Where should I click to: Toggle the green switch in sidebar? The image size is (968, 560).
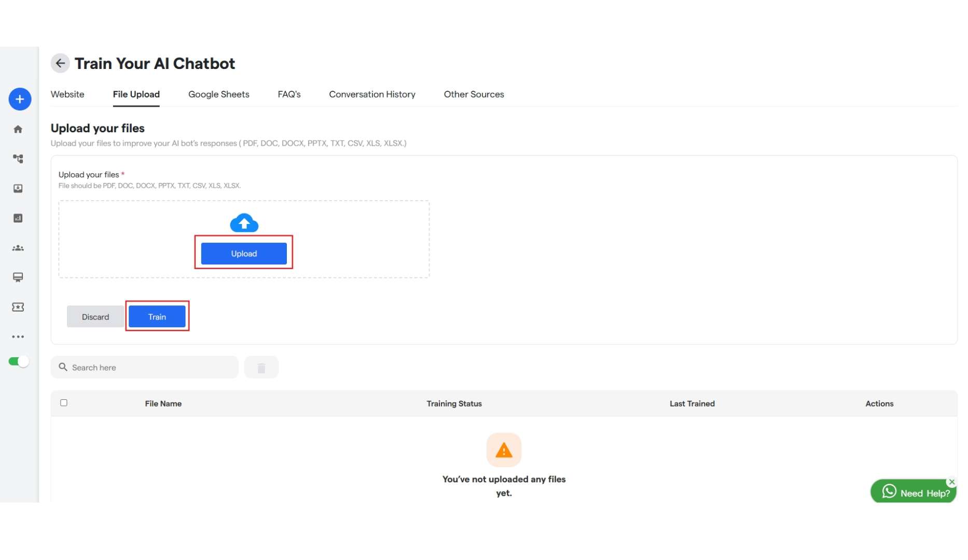(19, 361)
